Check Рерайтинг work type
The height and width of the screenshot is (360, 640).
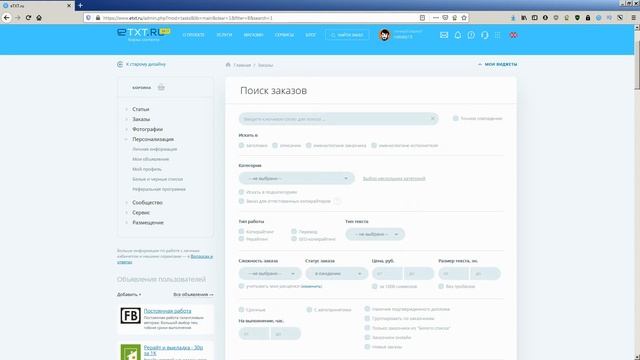tap(241, 239)
